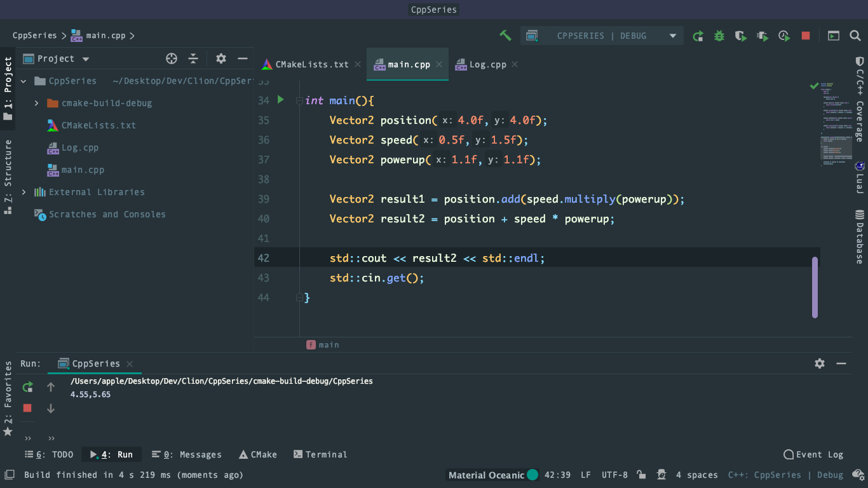
Task: Open Run panel settings gear
Action: [x=820, y=363]
